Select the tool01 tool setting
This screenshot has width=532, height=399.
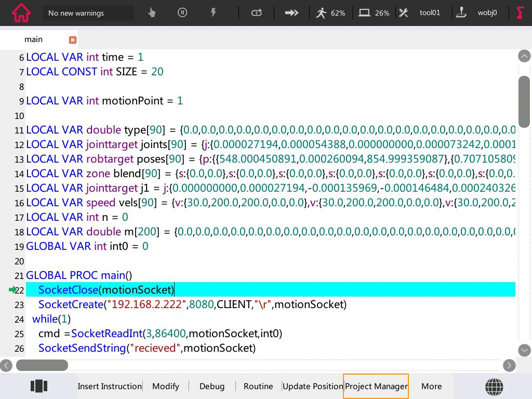tap(420, 13)
